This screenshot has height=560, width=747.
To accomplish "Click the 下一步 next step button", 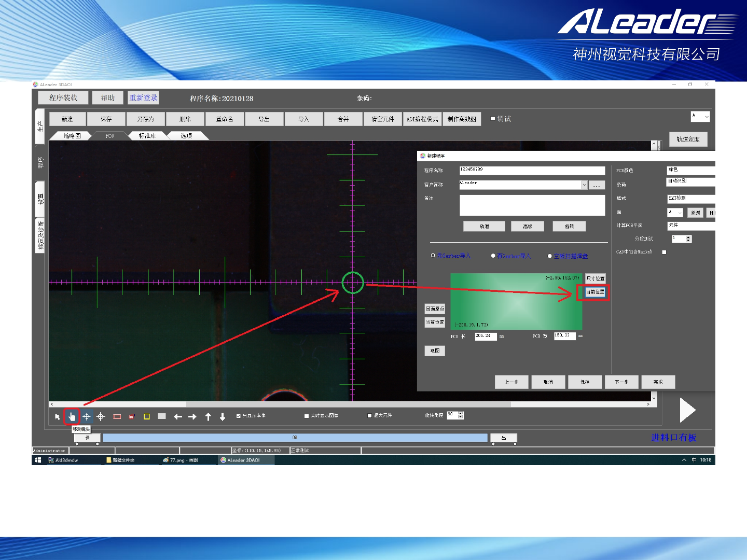I will click(621, 382).
